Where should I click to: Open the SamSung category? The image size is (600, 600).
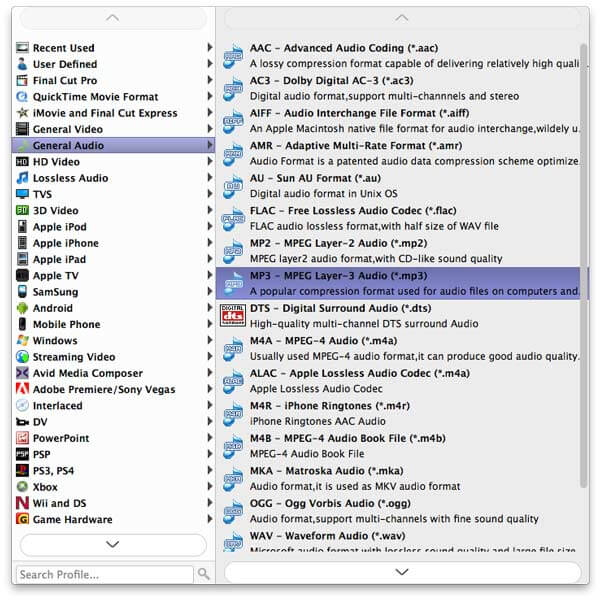tap(114, 292)
